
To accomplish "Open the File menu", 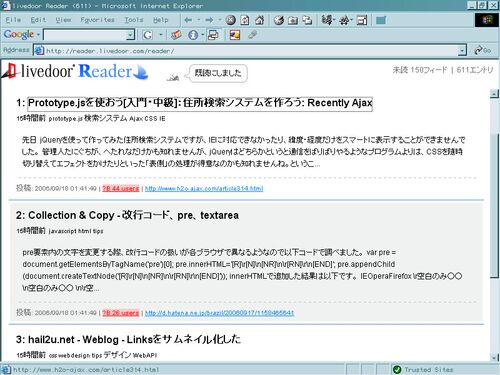I will click(x=13, y=20).
